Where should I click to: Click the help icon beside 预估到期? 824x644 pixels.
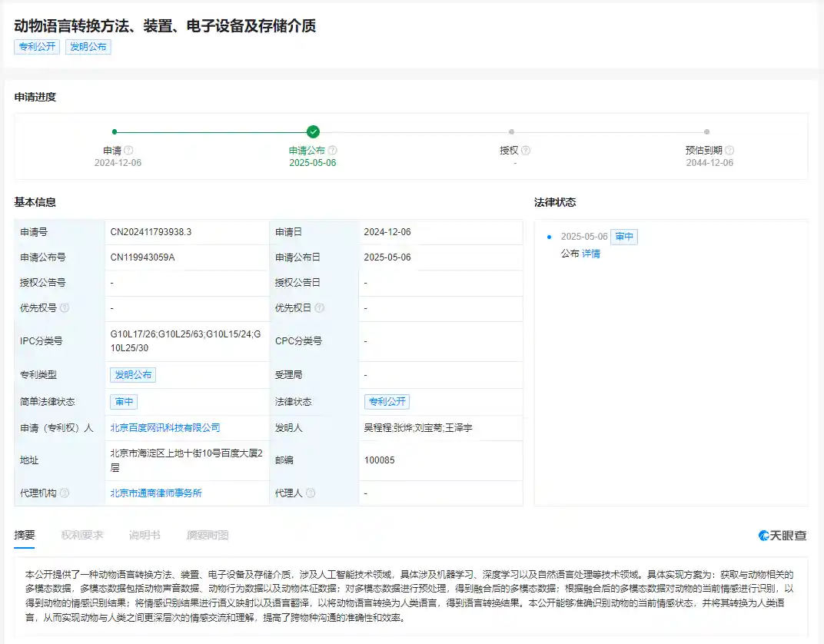point(729,151)
